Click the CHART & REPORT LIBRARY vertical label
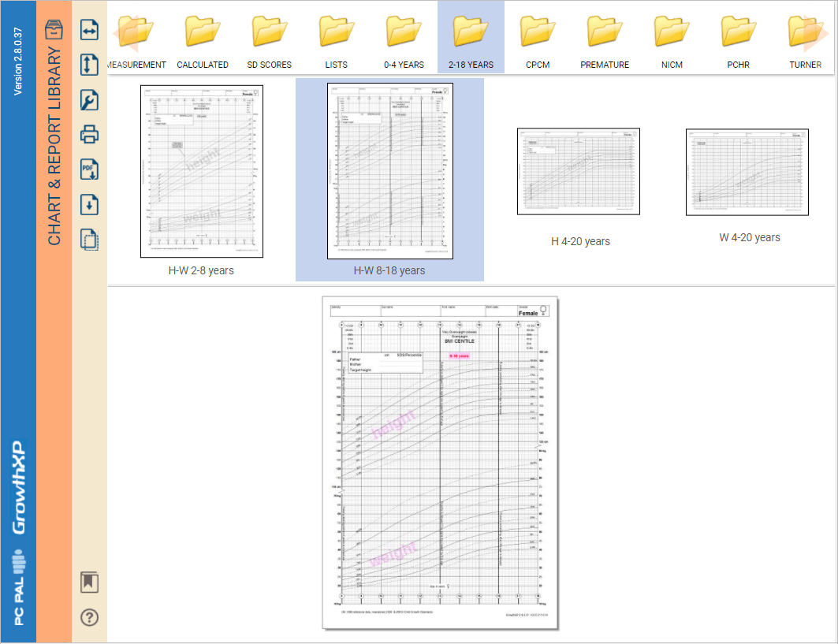This screenshot has width=838, height=644. pyautogui.click(x=54, y=146)
